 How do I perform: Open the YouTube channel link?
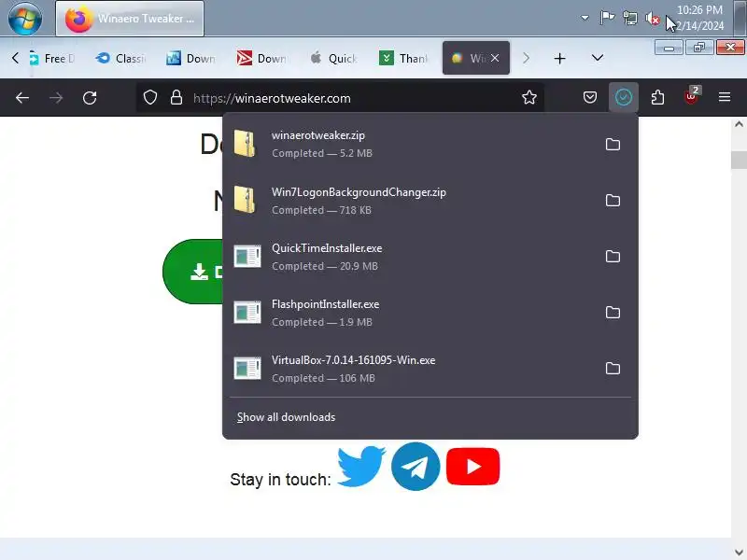point(473,466)
